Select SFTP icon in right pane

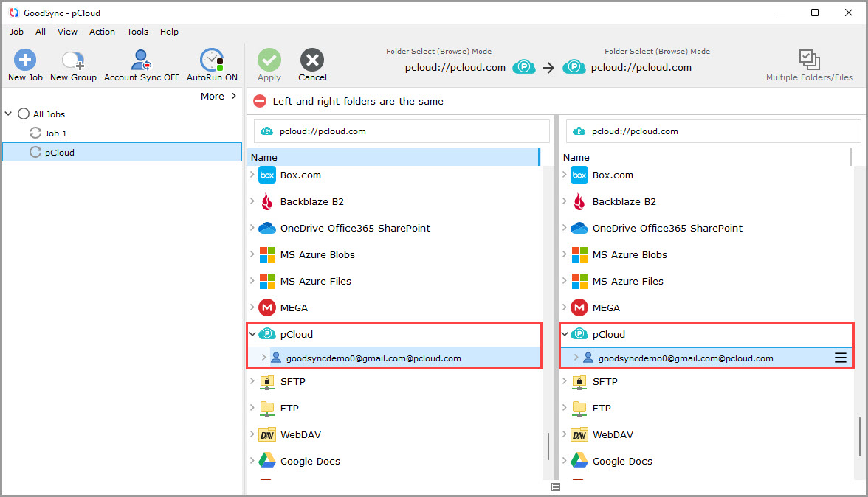(x=579, y=381)
